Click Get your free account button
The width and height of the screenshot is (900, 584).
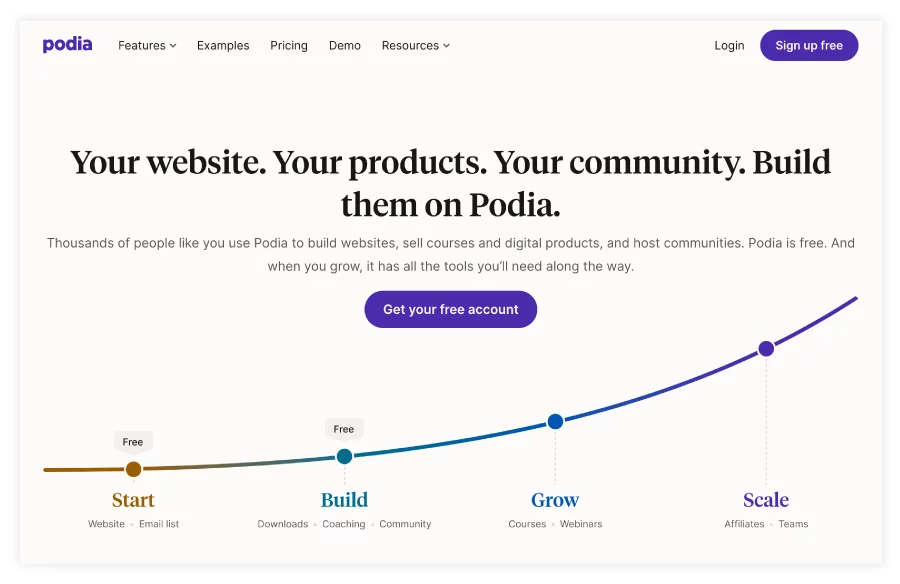click(451, 310)
